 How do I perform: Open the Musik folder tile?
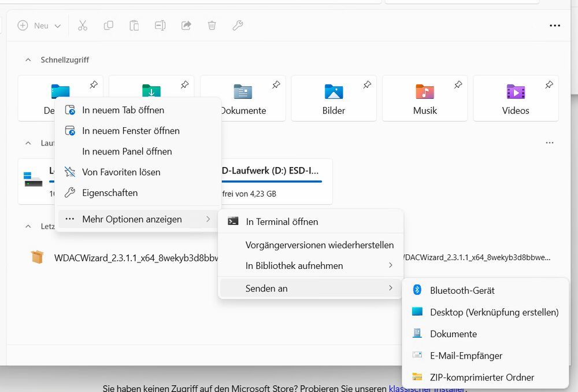(425, 98)
